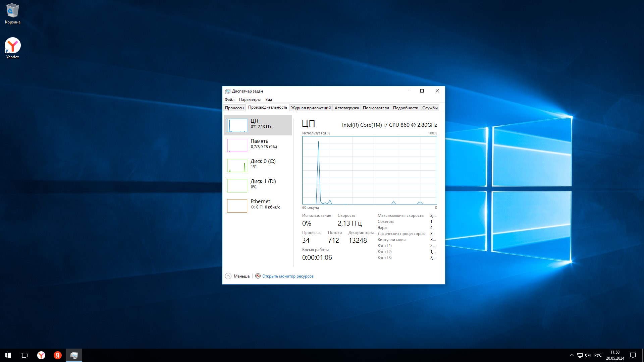Screen dimensions: 644x362
Task: Open Task View from the taskbar
Action: point(24,355)
